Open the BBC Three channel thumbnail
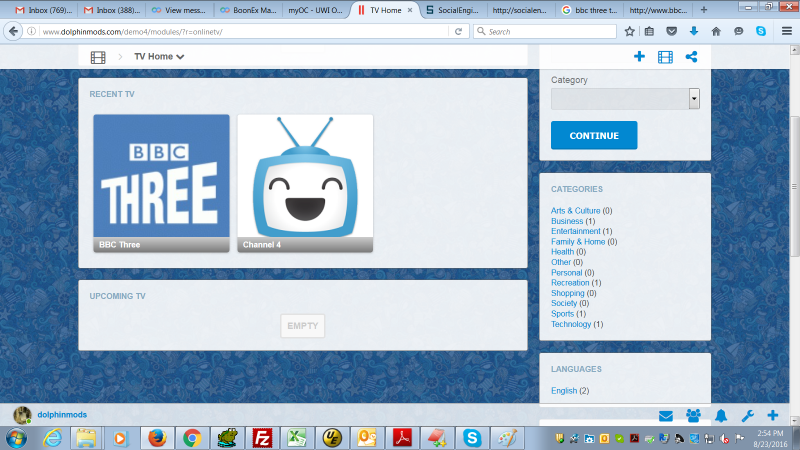Viewport: 800px width, 450px height. [x=161, y=183]
